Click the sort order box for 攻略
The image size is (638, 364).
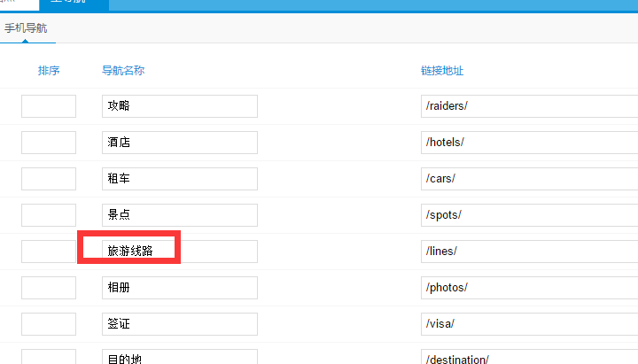click(49, 106)
